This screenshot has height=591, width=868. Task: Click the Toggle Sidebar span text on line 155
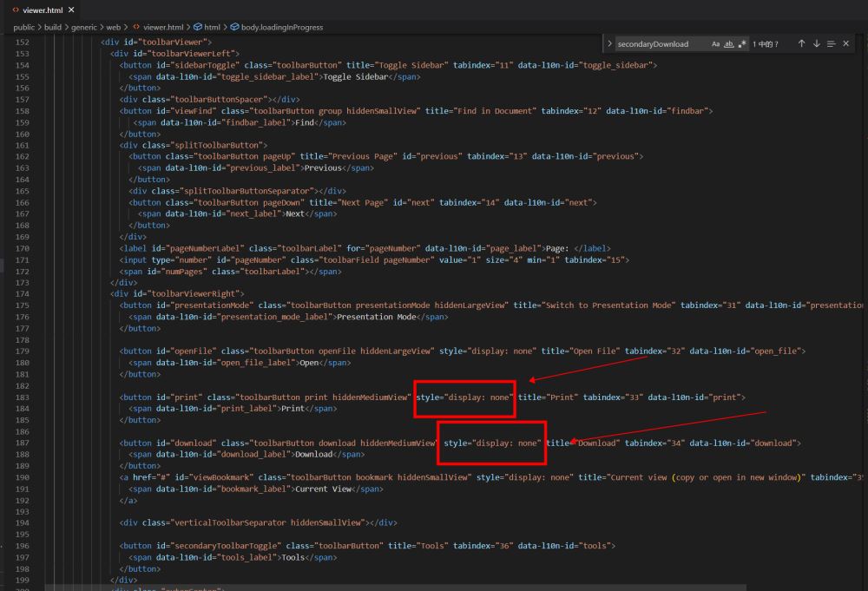[355, 77]
